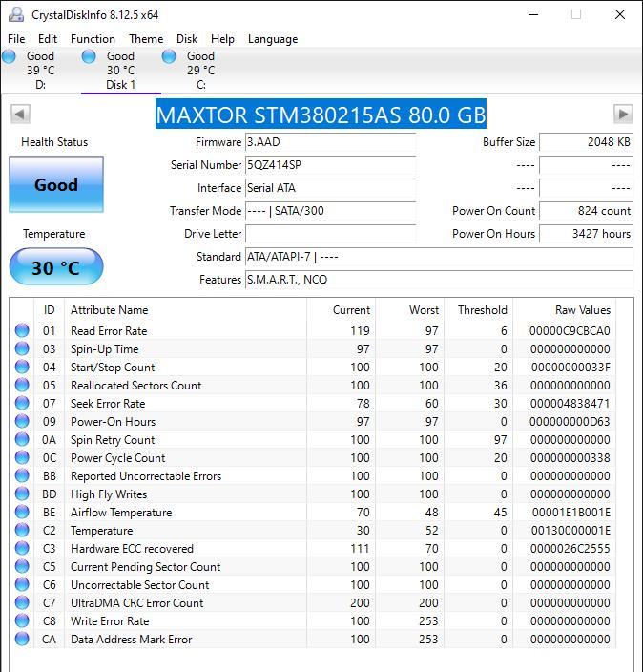643x672 pixels.
Task: Click the 30 °C temperature button
Action: tap(56, 267)
